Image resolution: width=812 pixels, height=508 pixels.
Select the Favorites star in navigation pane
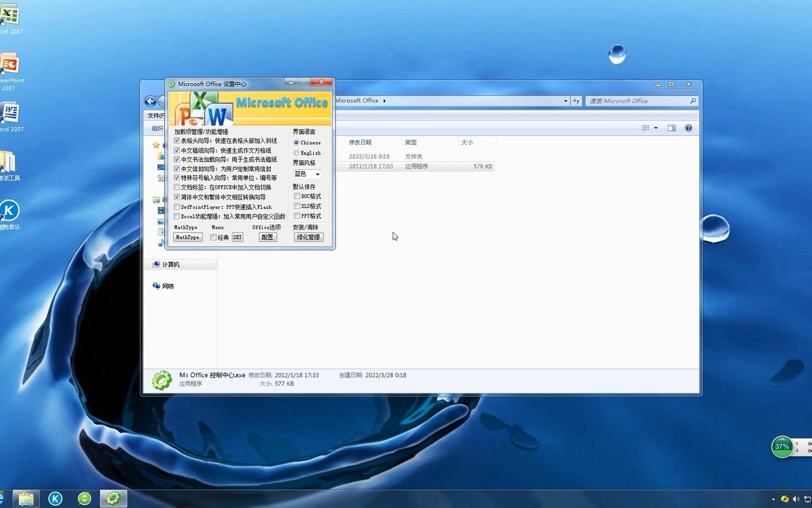coord(156,145)
